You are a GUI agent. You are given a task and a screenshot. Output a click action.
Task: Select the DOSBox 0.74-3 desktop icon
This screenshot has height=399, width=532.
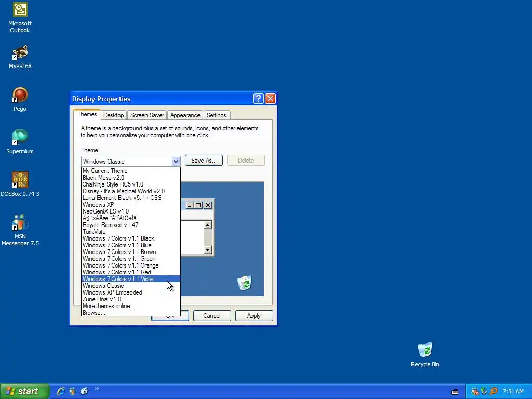tap(20, 184)
